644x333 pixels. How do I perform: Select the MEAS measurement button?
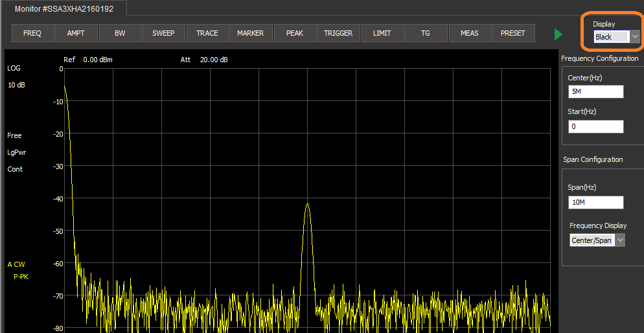pyautogui.click(x=469, y=33)
